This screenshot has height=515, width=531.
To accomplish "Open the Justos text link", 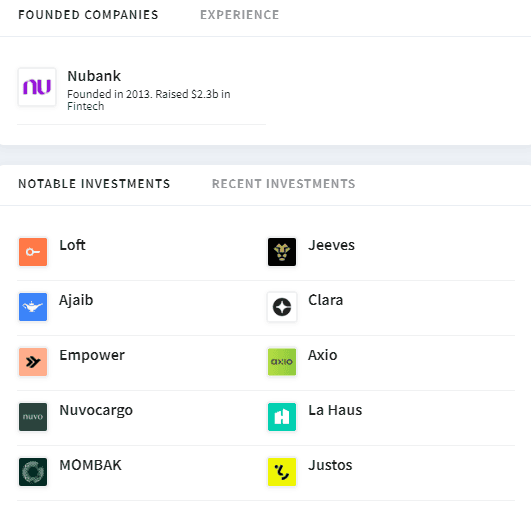I will pos(330,465).
